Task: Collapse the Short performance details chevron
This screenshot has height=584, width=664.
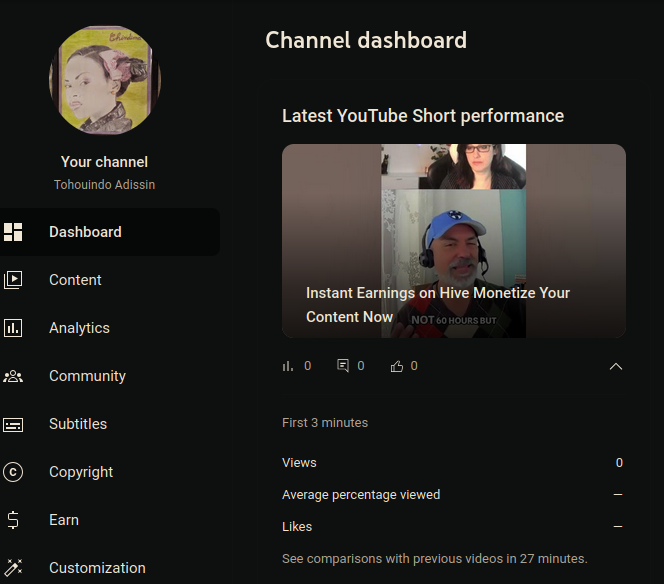Action: pos(616,367)
